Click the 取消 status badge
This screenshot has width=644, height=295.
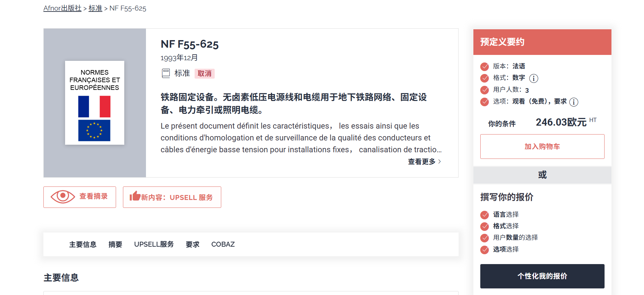pos(204,74)
